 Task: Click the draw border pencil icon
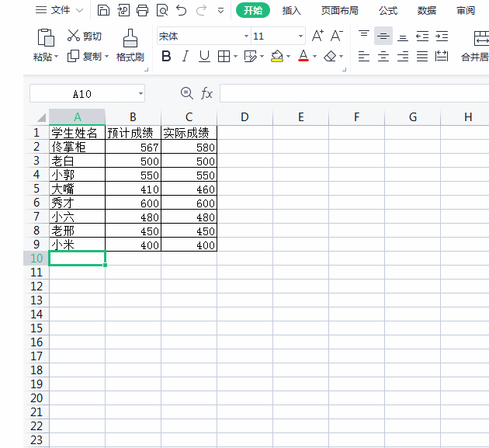click(251, 57)
